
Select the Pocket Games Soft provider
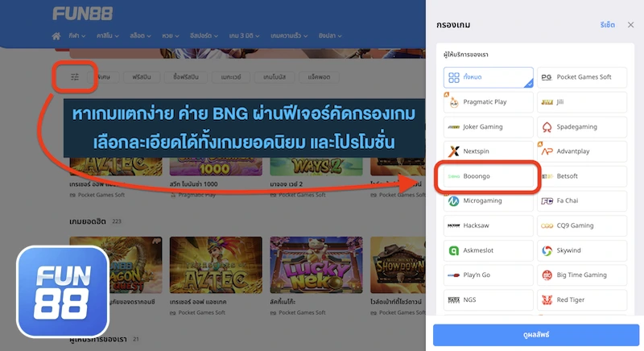pos(582,77)
